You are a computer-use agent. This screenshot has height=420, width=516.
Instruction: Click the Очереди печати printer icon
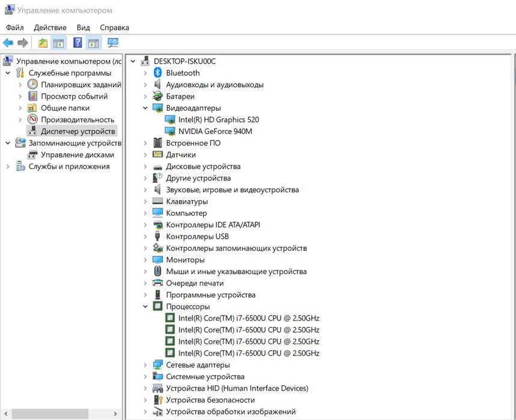coord(157,283)
